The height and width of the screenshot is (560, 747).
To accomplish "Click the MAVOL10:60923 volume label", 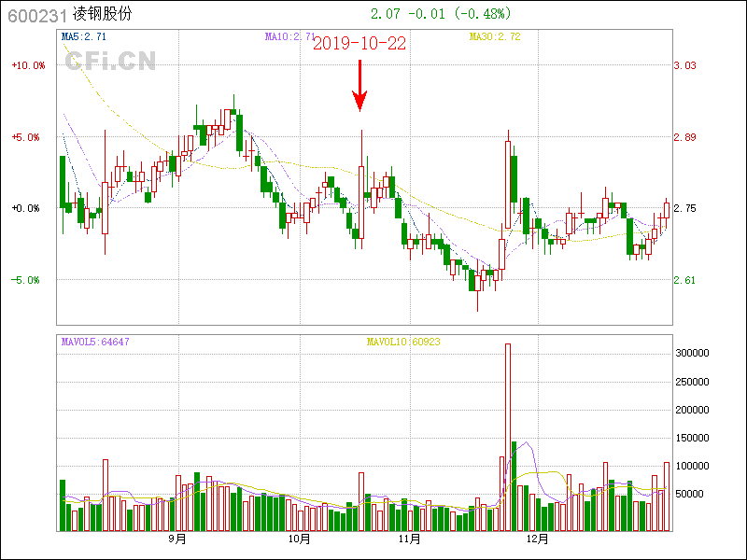I will 403,342.
